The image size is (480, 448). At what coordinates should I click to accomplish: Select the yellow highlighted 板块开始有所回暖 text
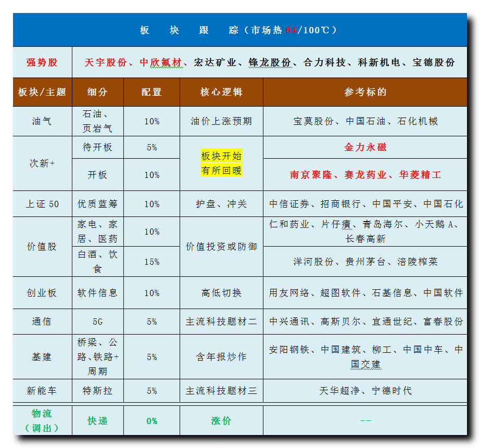pos(221,163)
